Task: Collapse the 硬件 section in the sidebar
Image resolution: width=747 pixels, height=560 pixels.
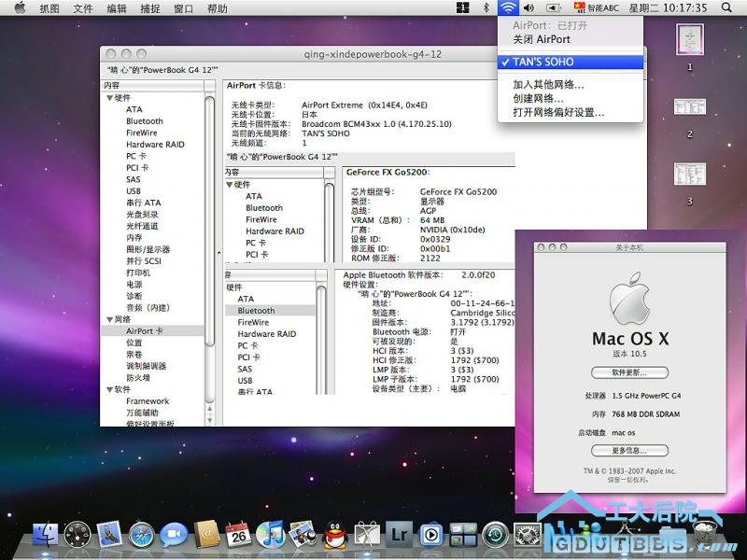Action: (x=109, y=98)
